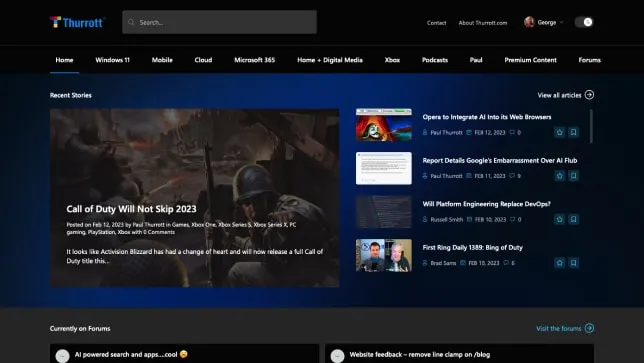Open the Home + Digital Media section
The width and height of the screenshot is (644, 363).
[x=330, y=60]
